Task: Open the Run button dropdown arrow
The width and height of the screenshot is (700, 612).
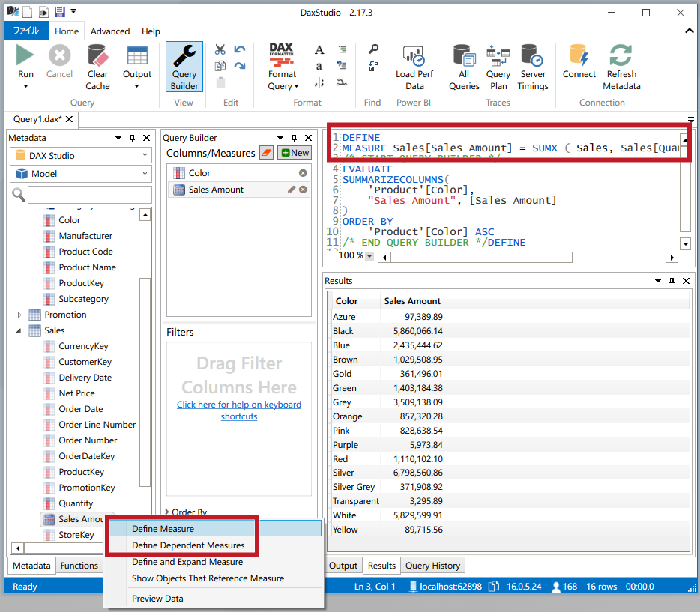Action: tap(25, 86)
